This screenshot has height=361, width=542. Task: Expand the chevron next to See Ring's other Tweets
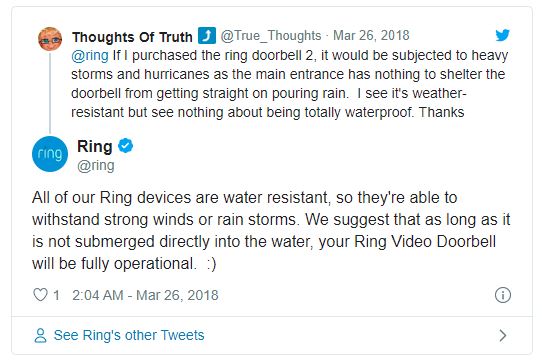point(503,335)
